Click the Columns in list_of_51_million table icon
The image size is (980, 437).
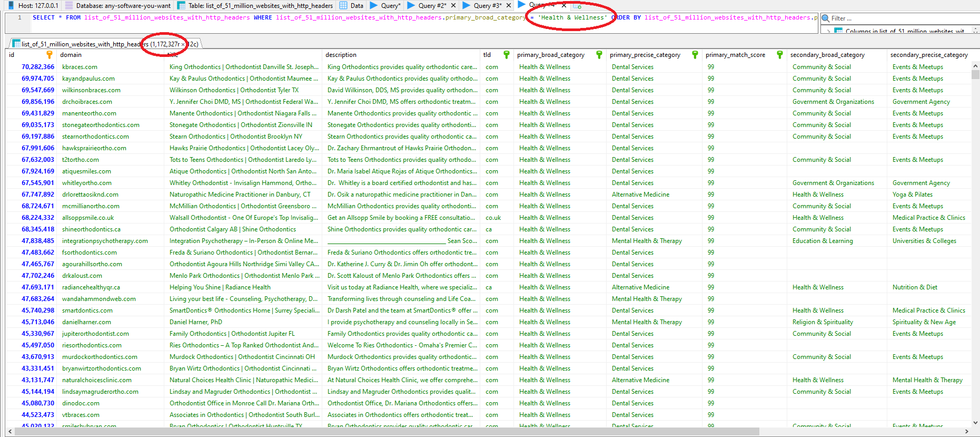(839, 31)
